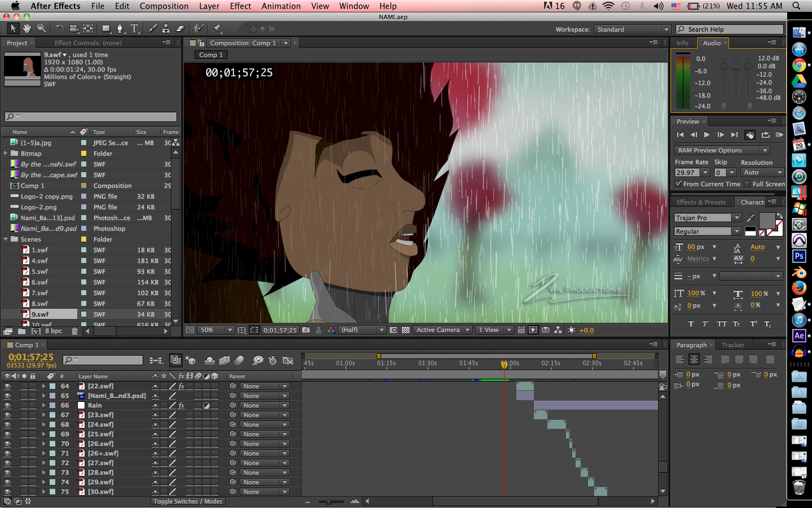Open RAM Preview Options dropdown
The width and height of the screenshot is (812, 508).
point(722,151)
